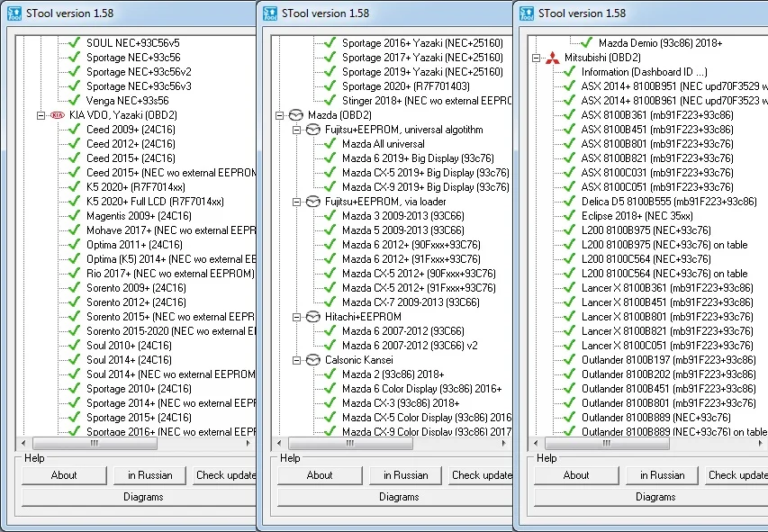Collapse the Mazda (OBD2) tree node
The image size is (768, 532).
(x=279, y=115)
